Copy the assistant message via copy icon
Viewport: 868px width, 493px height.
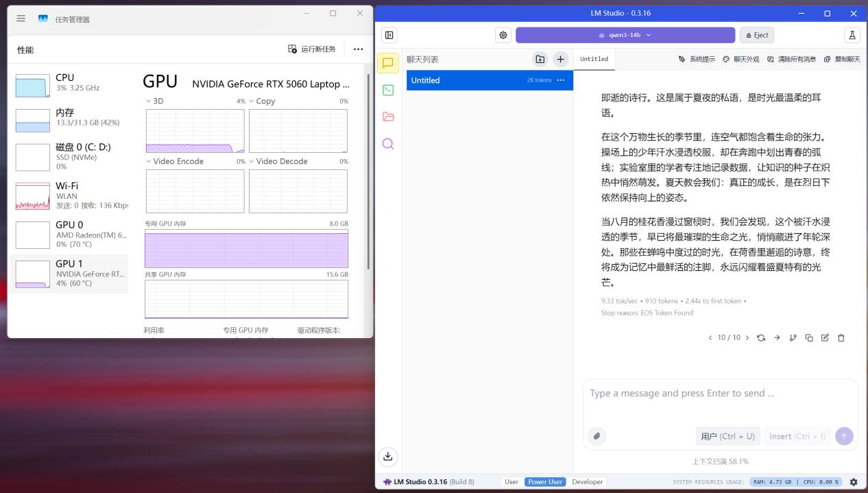click(x=810, y=337)
